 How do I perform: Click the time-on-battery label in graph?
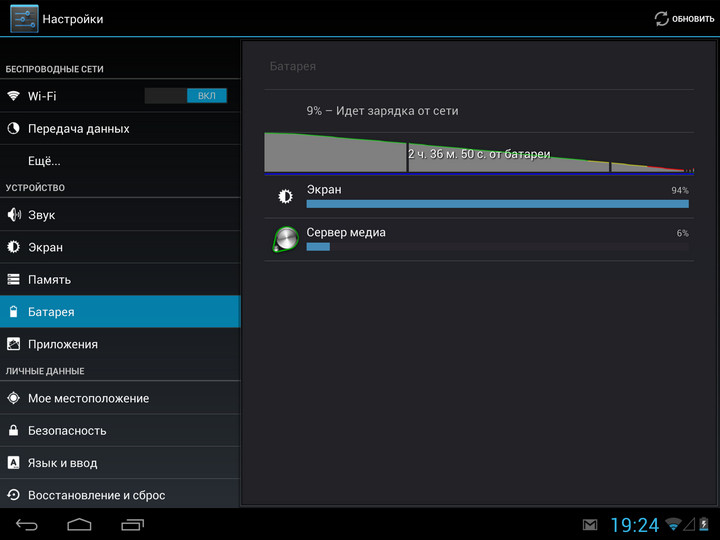pos(479,154)
